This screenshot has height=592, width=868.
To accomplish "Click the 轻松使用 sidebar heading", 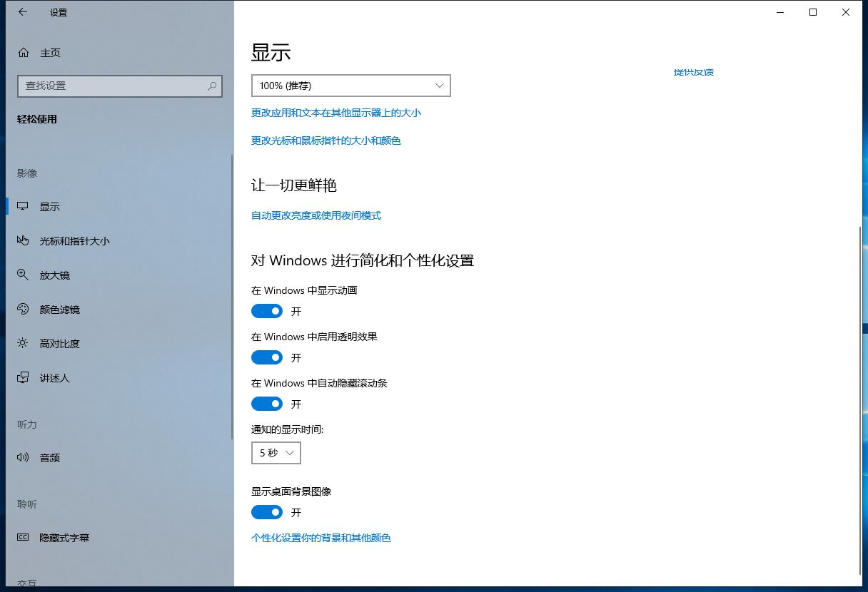I will (37, 119).
